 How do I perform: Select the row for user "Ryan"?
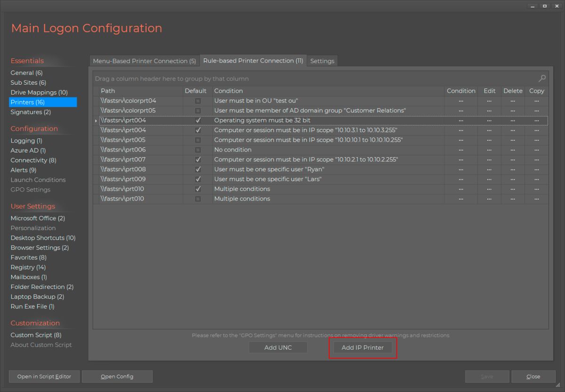(321, 169)
